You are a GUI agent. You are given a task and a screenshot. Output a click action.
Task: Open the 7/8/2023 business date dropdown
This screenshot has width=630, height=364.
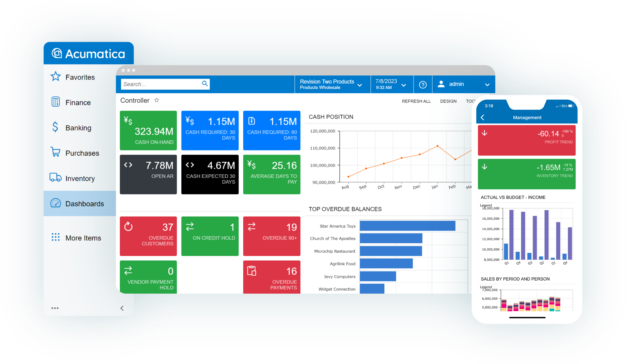click(404, 85)
